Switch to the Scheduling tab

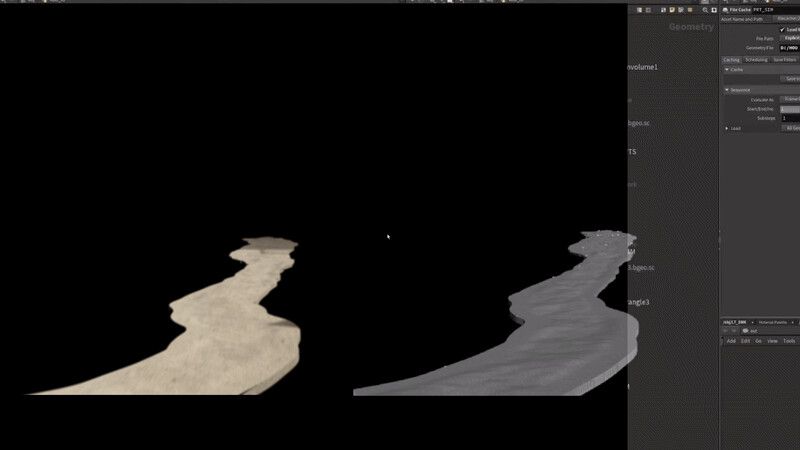(756, 60)
